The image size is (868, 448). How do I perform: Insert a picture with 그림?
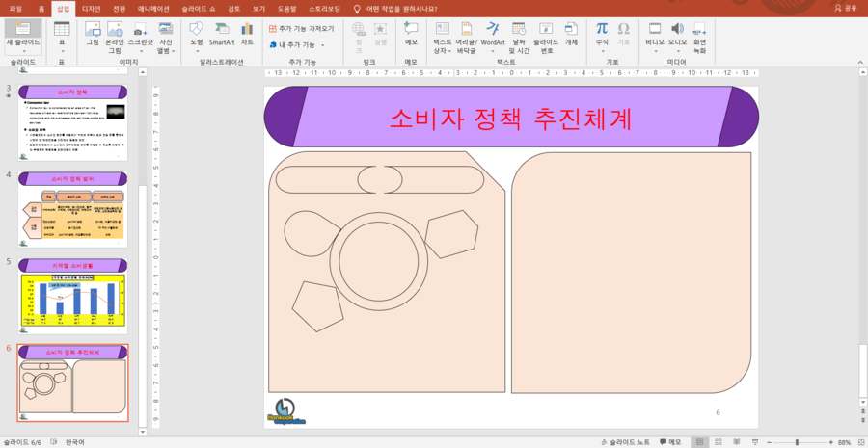pyautogui.click(x=93, y=33)
